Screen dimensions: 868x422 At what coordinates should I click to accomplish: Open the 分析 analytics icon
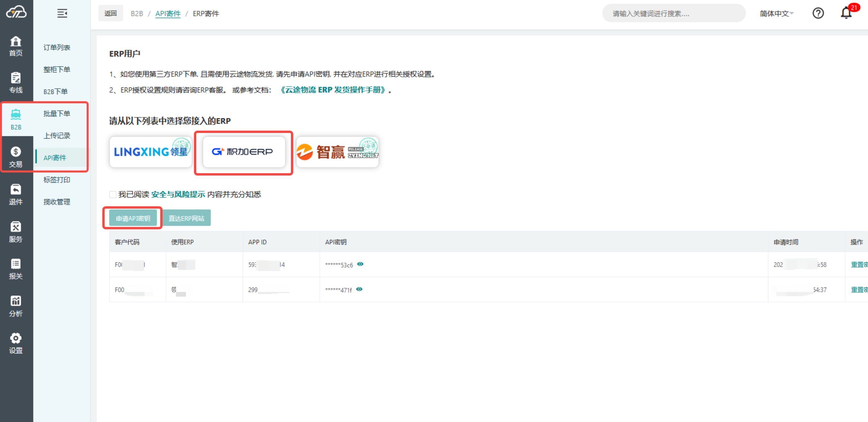click(x=15, y=301)
